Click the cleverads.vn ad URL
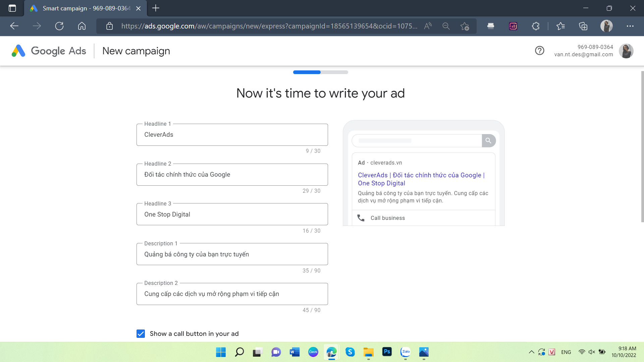Viewport: 644px width, 362px height. [386, 163]
